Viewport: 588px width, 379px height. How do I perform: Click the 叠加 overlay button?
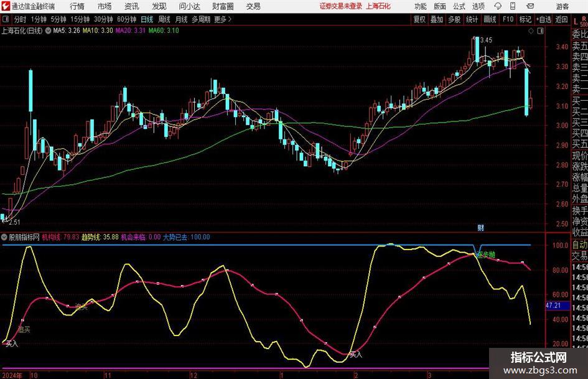(x=437, y=19)
